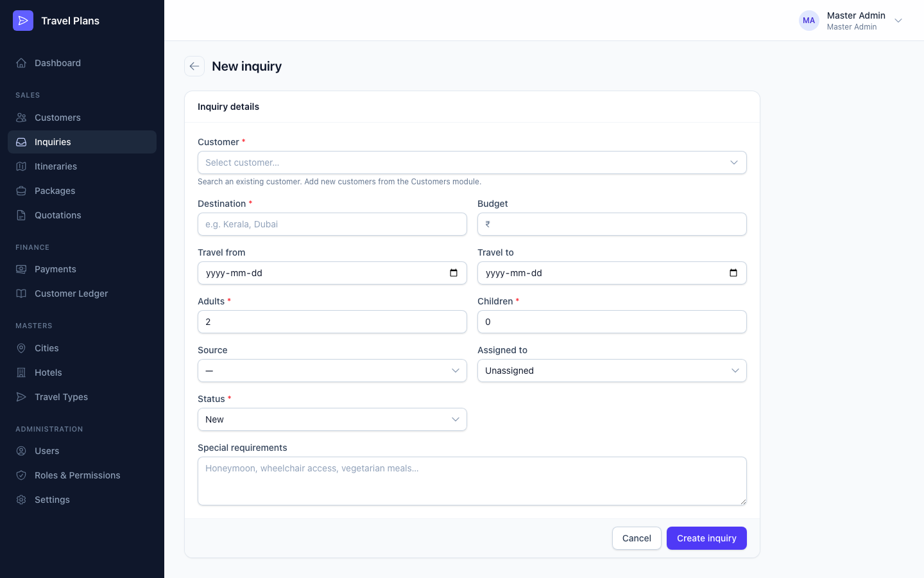
Task: Click the MA user avatar
Action: [x=809, y=21]
